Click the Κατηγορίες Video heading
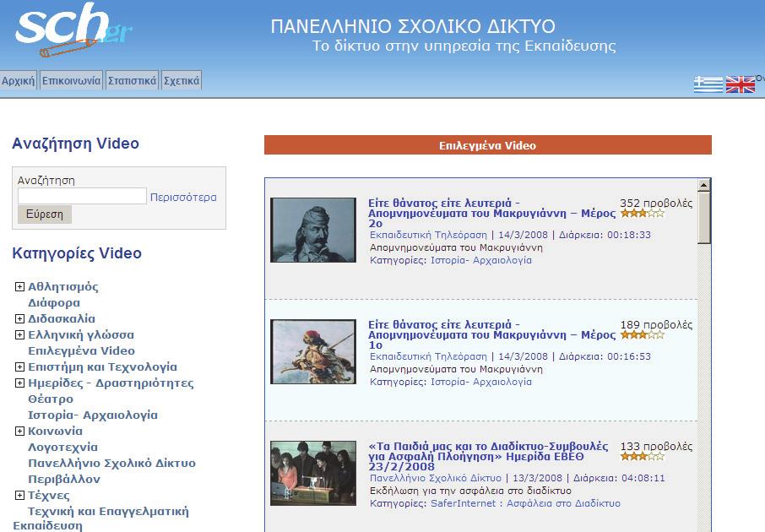Viewport: 765px width, 532px height. coord(77,253)
